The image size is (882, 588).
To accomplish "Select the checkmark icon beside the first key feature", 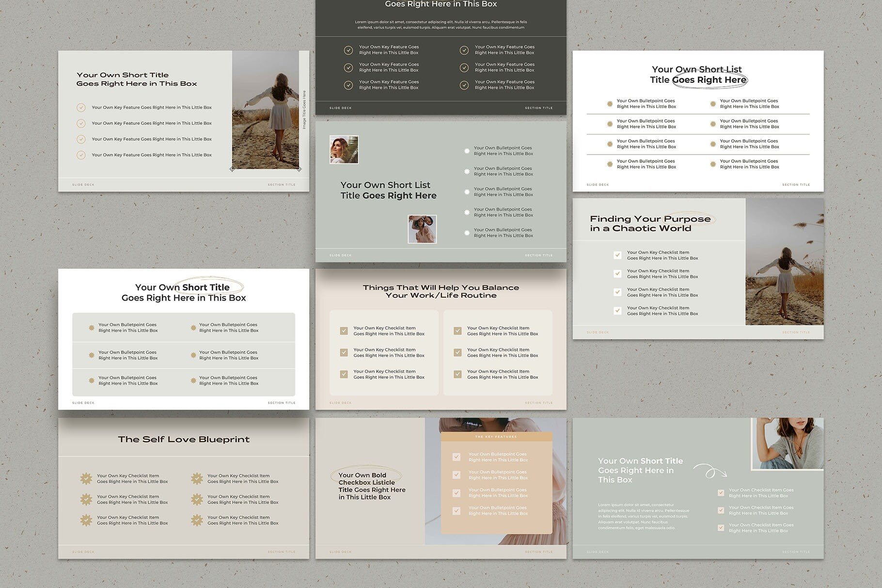I will (x=81, y=107).
